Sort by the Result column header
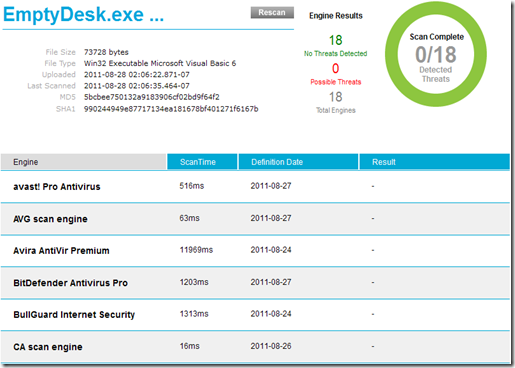Viewport: 515px width, 368px height. pyautogui.click(x=434, y=162)
